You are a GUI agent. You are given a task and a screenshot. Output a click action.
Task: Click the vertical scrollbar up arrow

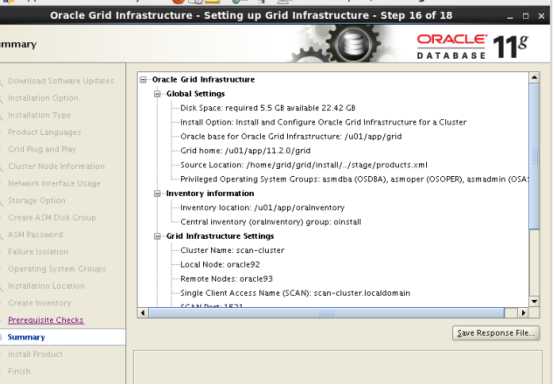coord(534,77)
